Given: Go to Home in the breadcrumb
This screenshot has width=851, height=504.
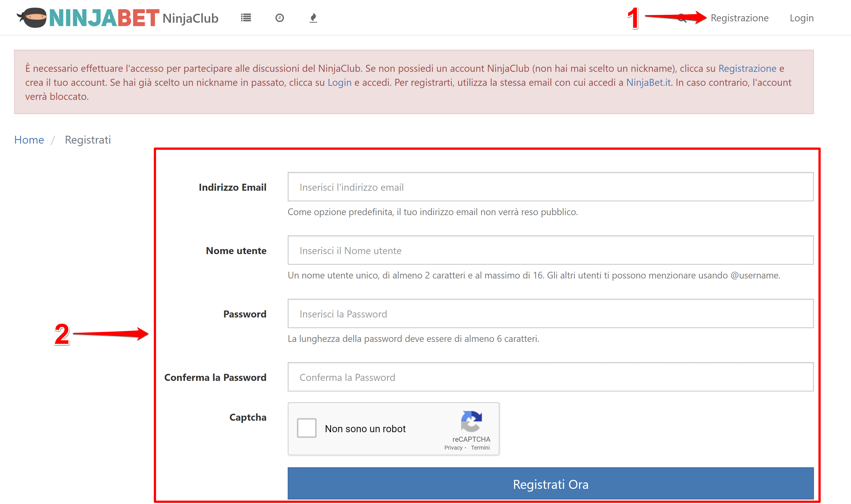Looking at the screenshot, I should click(29, 140).
